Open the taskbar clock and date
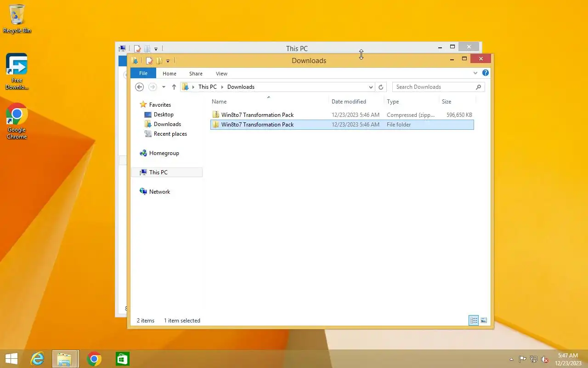 pyautogui.click(x=568, y=359)
